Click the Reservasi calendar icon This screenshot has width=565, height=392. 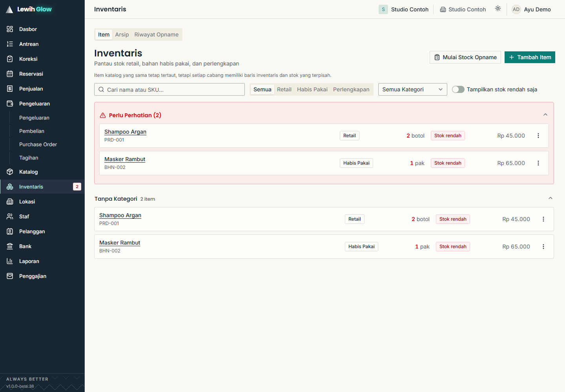pos(10,74)
